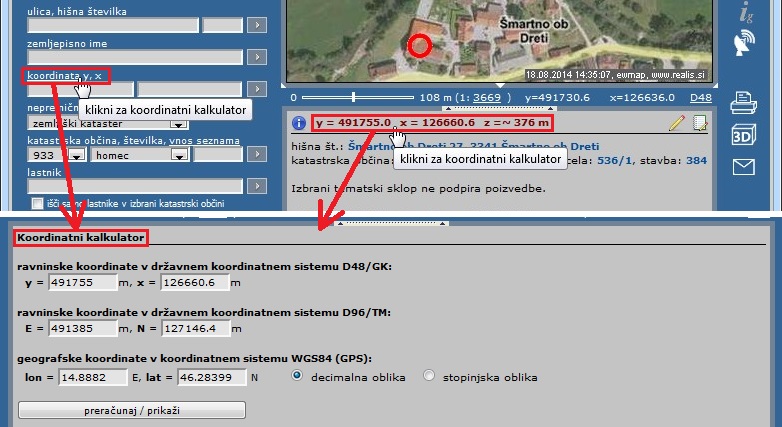Edit the lat field 46.28399

[212, 377]
